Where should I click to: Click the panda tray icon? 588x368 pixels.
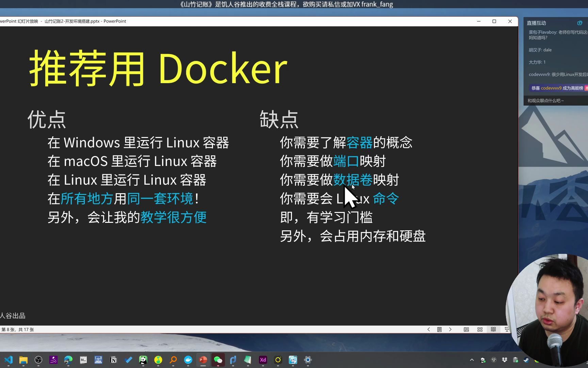point(483,360)
